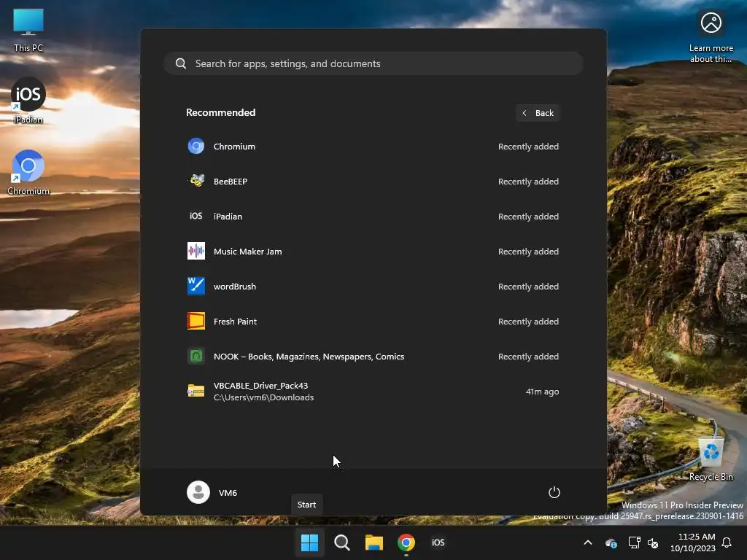Viewport: 747px width, 560px height.
Task: Launch BeeBEEP bee icon in Recommended
Action: pos(196,181)
